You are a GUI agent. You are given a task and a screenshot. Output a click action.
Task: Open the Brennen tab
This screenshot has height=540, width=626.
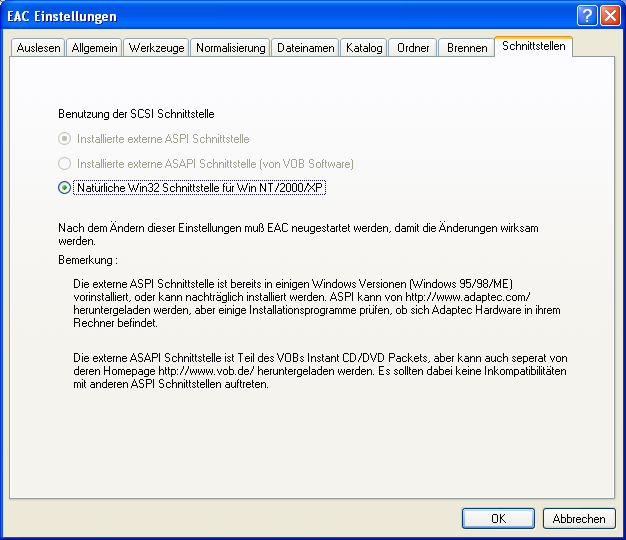coord(467,48)
